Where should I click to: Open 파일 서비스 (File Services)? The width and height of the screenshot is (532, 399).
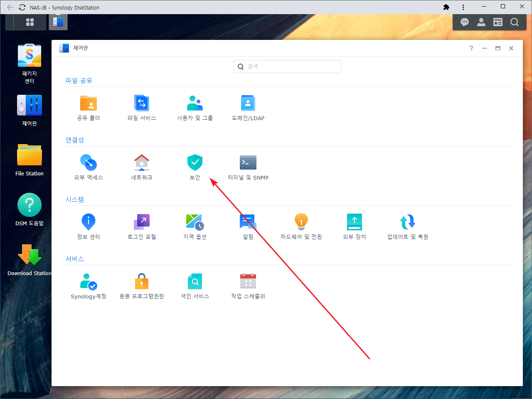click(141, 108)
